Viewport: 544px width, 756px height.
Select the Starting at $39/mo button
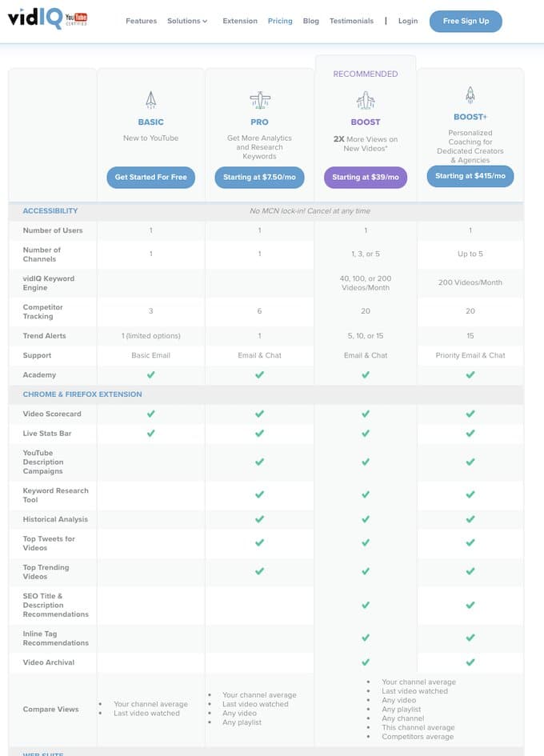click(366, 177)
